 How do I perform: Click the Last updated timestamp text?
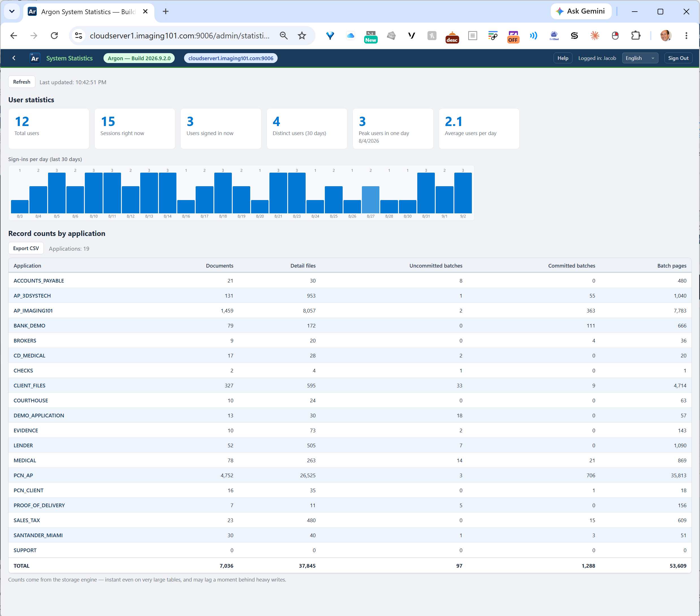[73, 82]
